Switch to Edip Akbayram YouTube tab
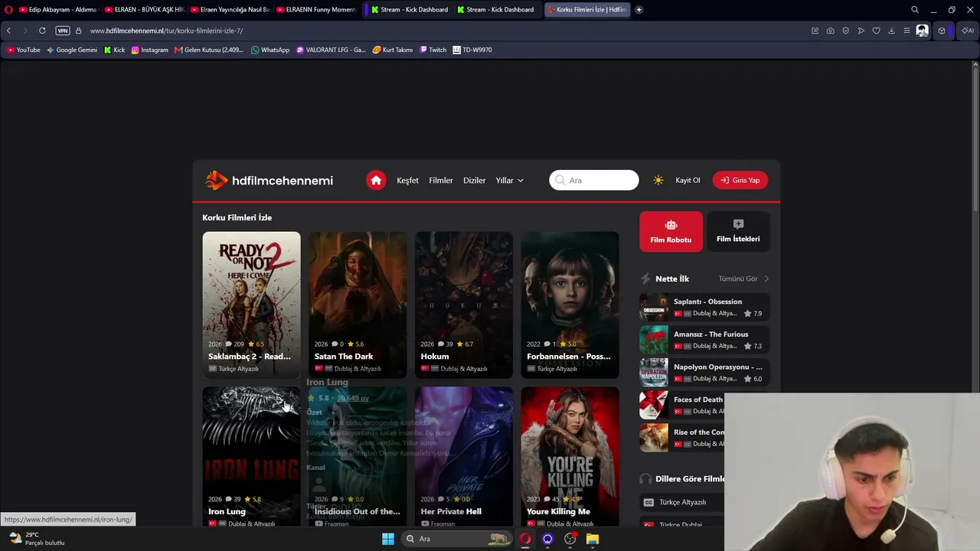Viewport: 980px width, 551px height. 58,10
